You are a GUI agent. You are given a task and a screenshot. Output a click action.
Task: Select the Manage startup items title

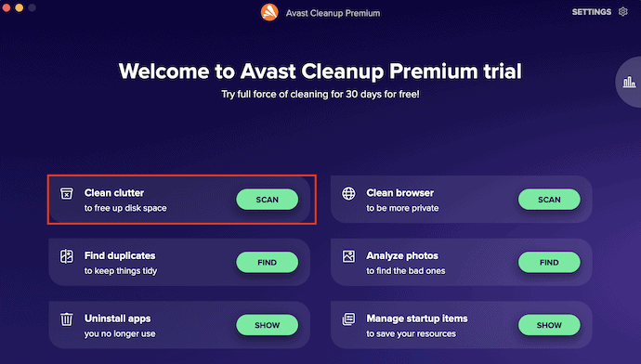[x=417, y=318]
